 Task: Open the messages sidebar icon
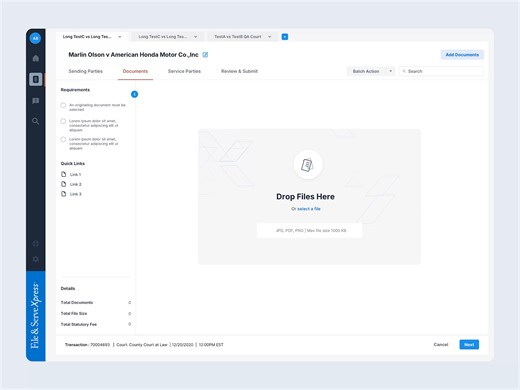(36, 101)
